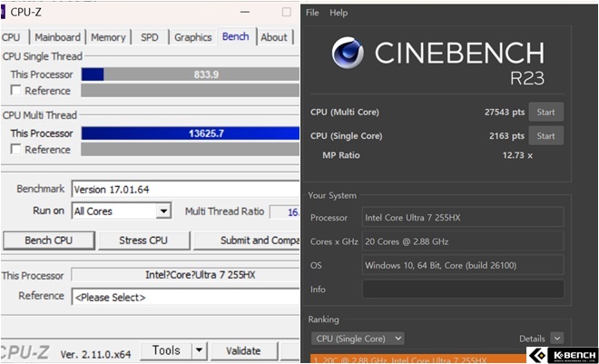Image resolution: width=599 pixels, height=364 pixels.
Task: Open the SPD tab
Action: pyautogui.click(x=149, y=37)
